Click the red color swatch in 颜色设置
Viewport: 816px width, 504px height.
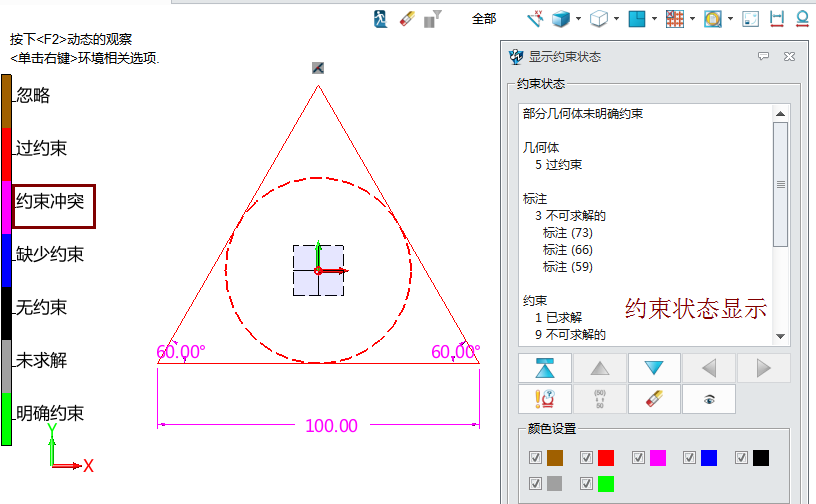(606, 458)
